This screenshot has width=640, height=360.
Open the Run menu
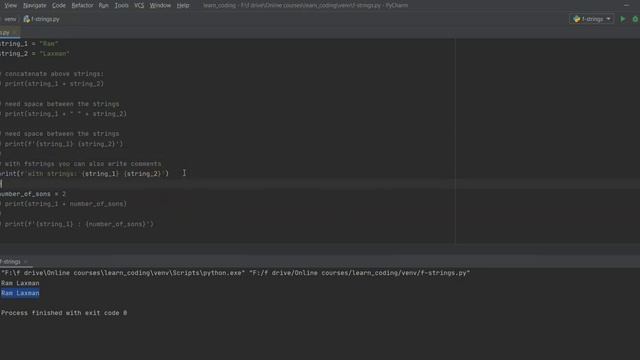(104, 5)
